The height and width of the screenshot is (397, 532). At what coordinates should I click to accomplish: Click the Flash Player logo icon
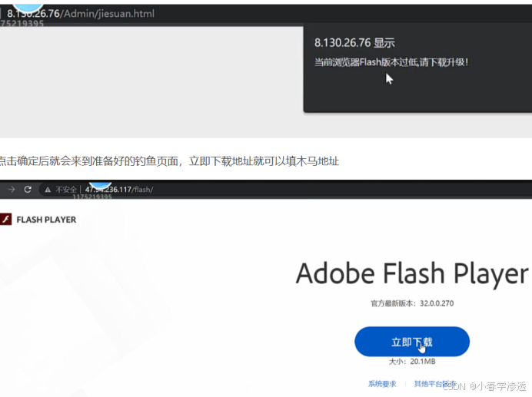coord(5,220)
